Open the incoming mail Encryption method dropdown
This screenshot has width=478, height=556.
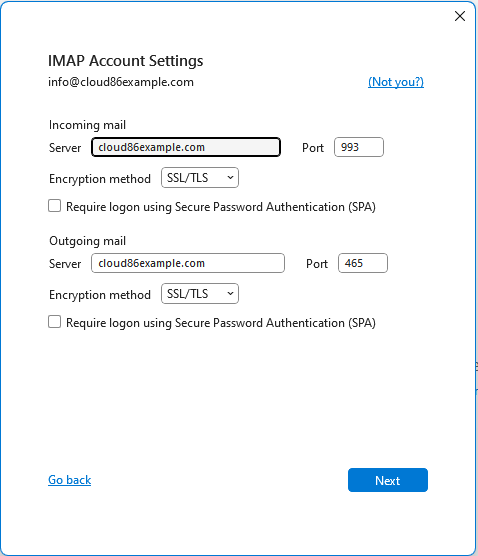pos(200,178)
